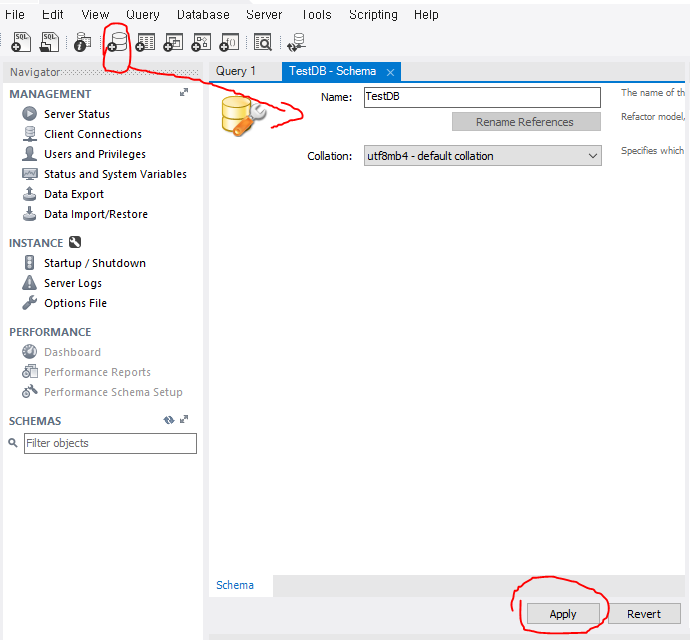This screenshot has height=640, width=690.
Task: Expand the Management section icon
Action: pos(184,92)
